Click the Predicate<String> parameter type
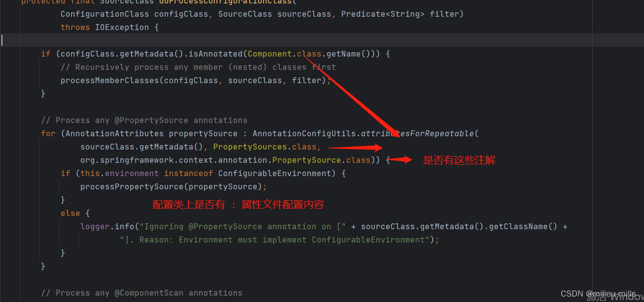The image size is (644, 302). [383, 14]
